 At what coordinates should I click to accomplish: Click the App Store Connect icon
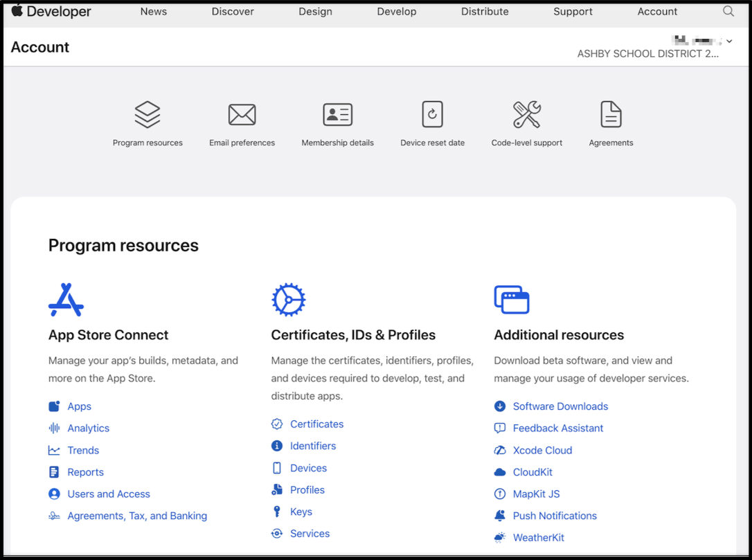point(66,300)
